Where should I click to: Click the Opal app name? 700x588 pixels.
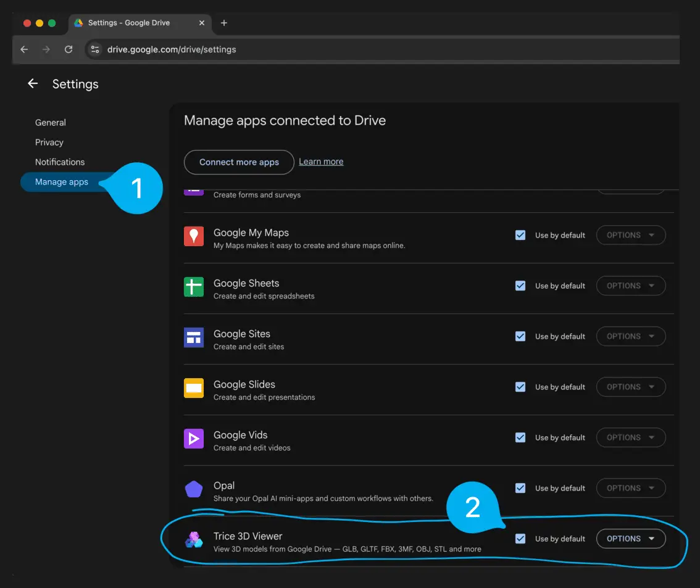click(x=223, y=486)
